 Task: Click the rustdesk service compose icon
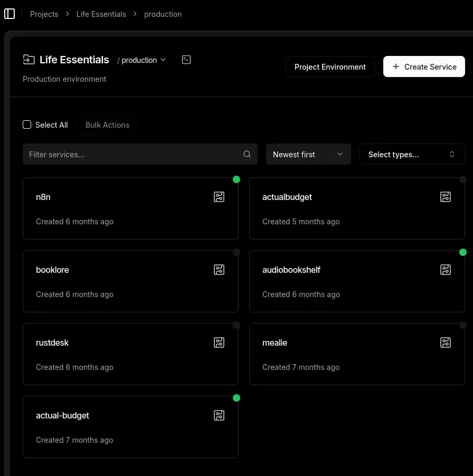point(219,342)
